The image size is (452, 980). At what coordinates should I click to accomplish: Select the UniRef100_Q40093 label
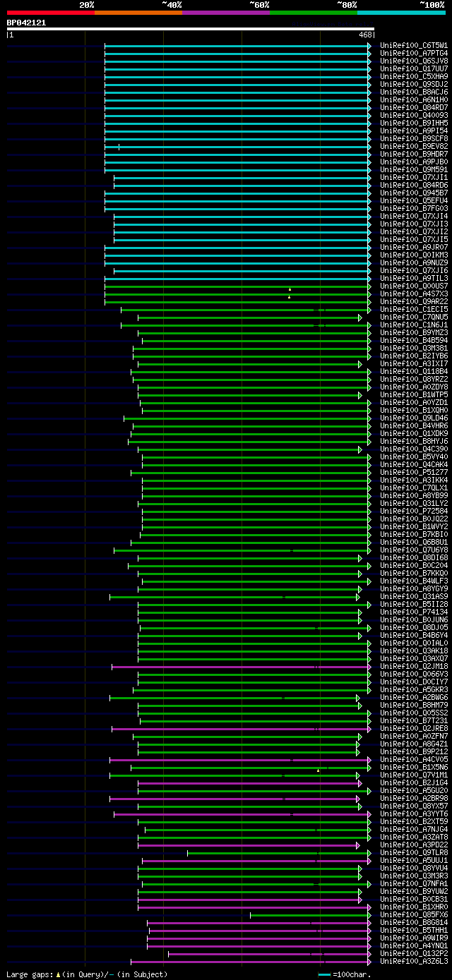(x=414, y=115)
